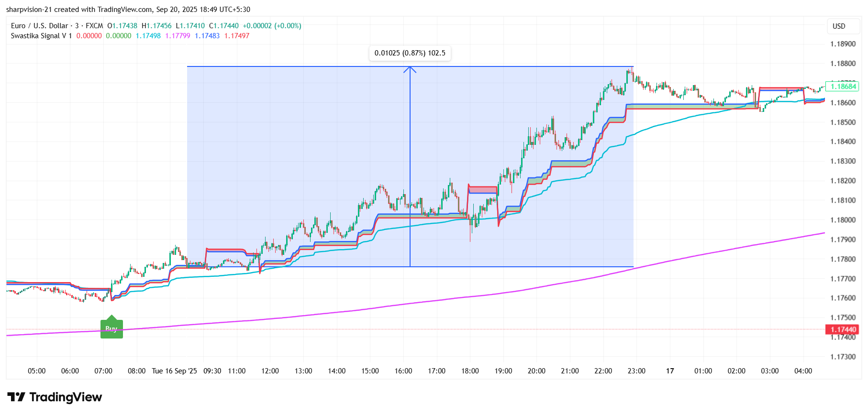Click the arrowhead atop the blue measurement line
The height and width of the screenshot is (415, 868).
pos(410,69)
